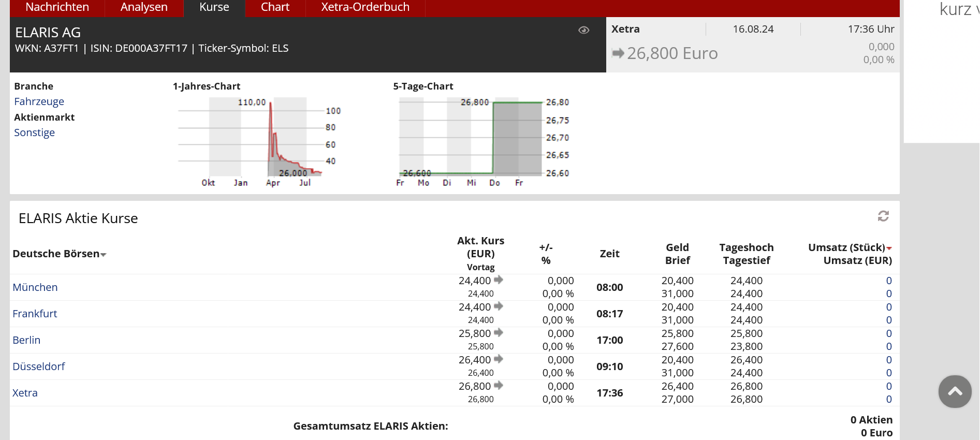The height and width of the screenshot is (440, 980).
Task: Click the trend arrow in the Berlin row
Action: (499, 333)
